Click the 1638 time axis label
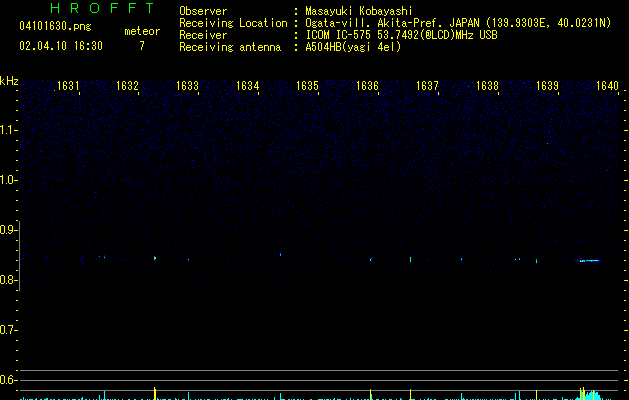Screen dimensions: 629x400 [x=487, y=86]
